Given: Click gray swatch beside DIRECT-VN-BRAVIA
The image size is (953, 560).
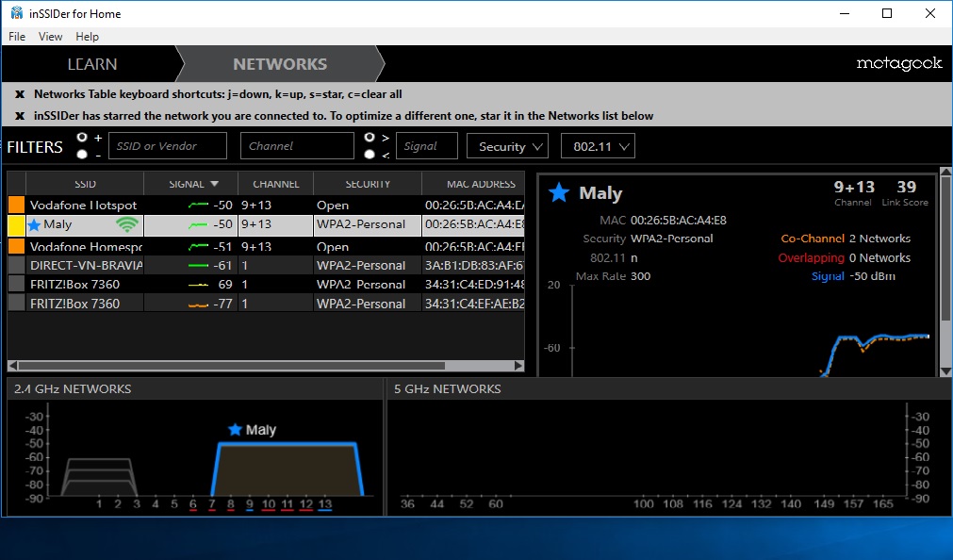Looking at the screenshot, I should click(x=17, y=265).
